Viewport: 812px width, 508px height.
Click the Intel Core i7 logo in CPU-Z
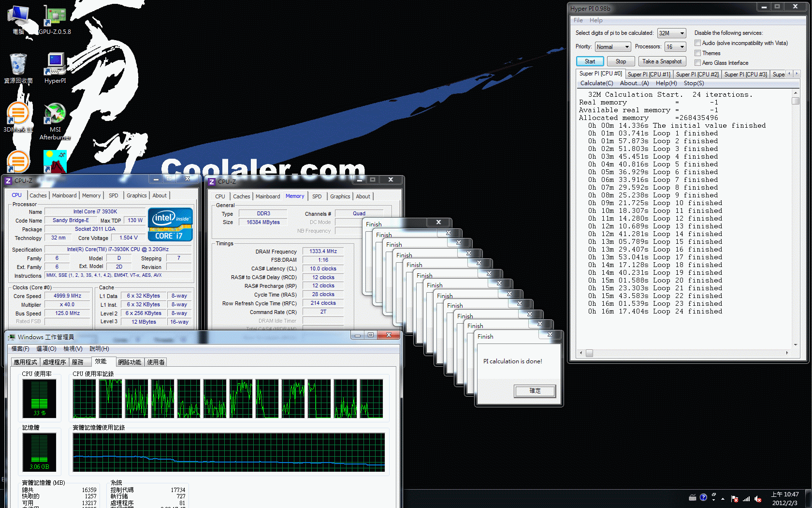(170, 224)
